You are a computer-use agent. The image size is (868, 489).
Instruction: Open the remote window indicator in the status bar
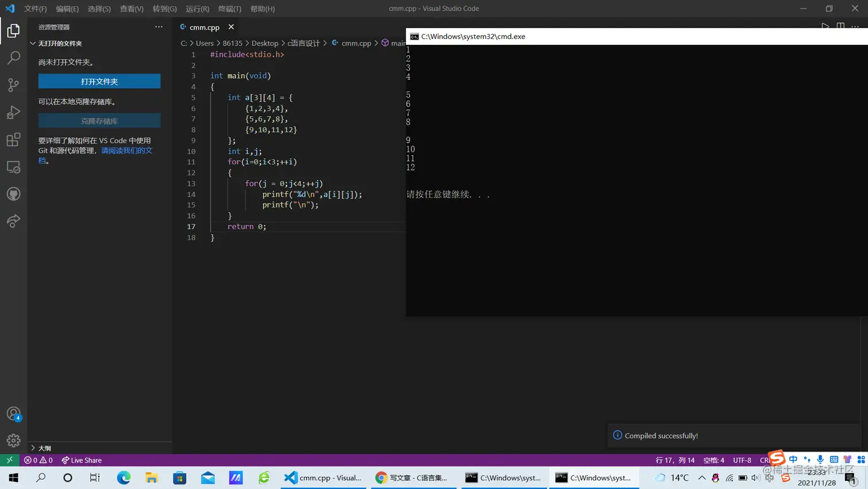pos(9,460)
